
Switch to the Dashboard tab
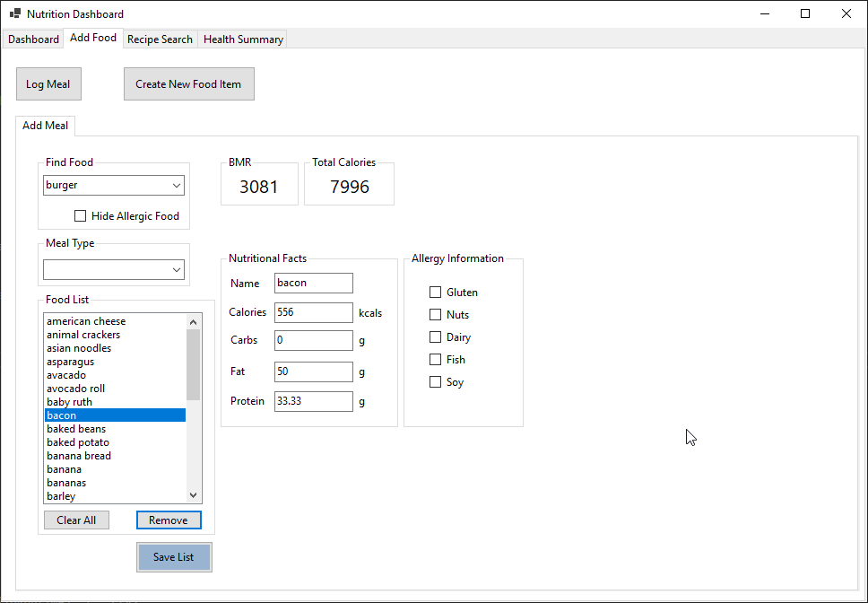(x=33, y=39)
